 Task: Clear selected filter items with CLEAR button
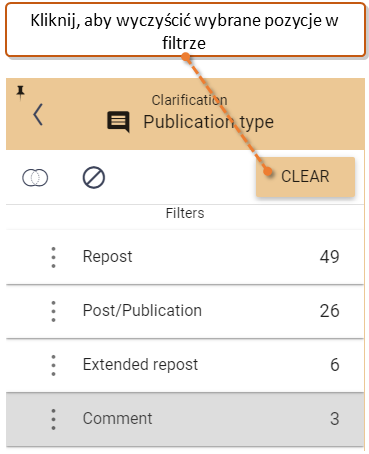point(305,177)
